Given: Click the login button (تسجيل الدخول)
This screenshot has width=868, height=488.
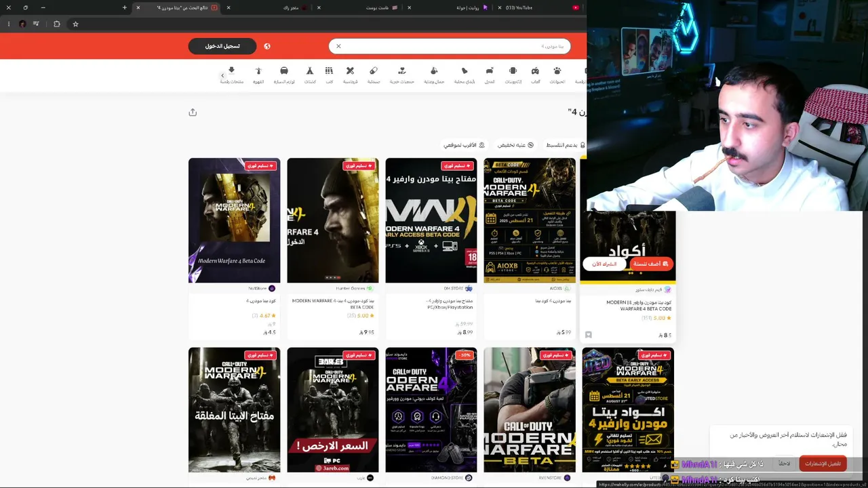Looking at the screenshot, I should [x=222, y=46].
